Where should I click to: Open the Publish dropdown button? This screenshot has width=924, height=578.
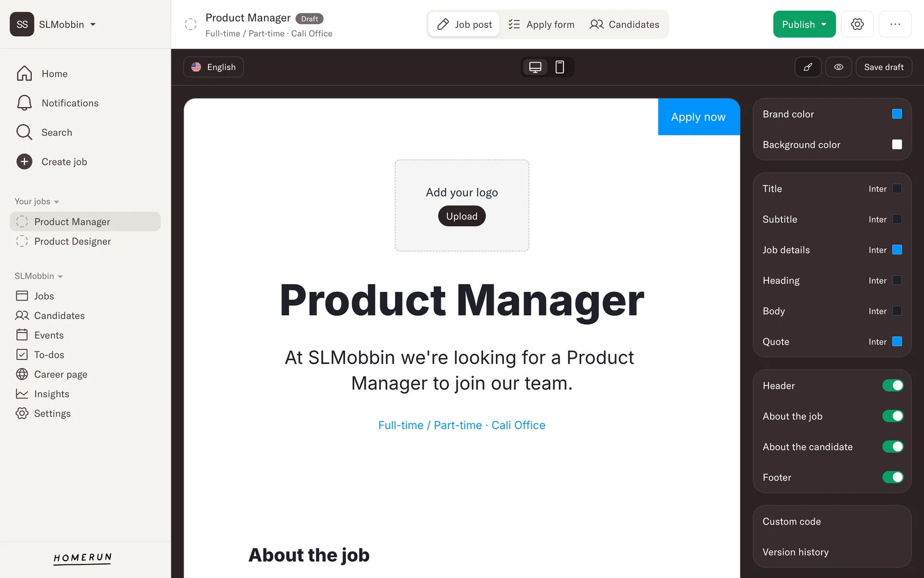804,24
